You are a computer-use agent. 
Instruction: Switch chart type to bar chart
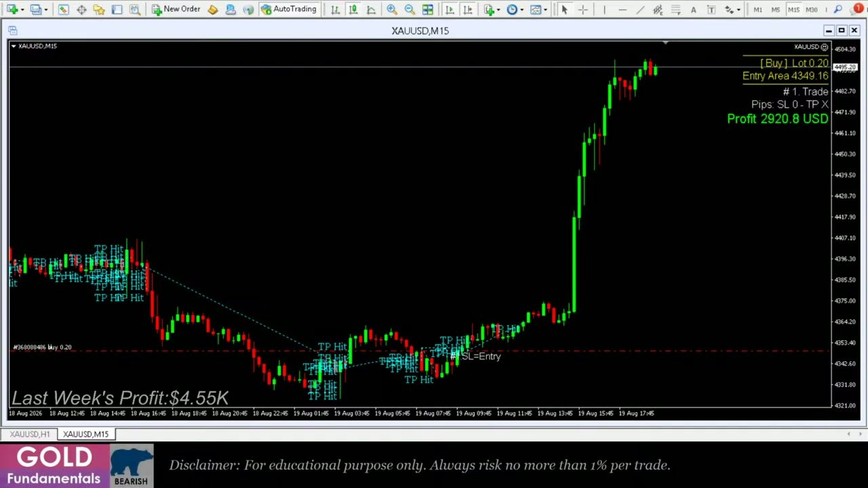pos(335,9)
